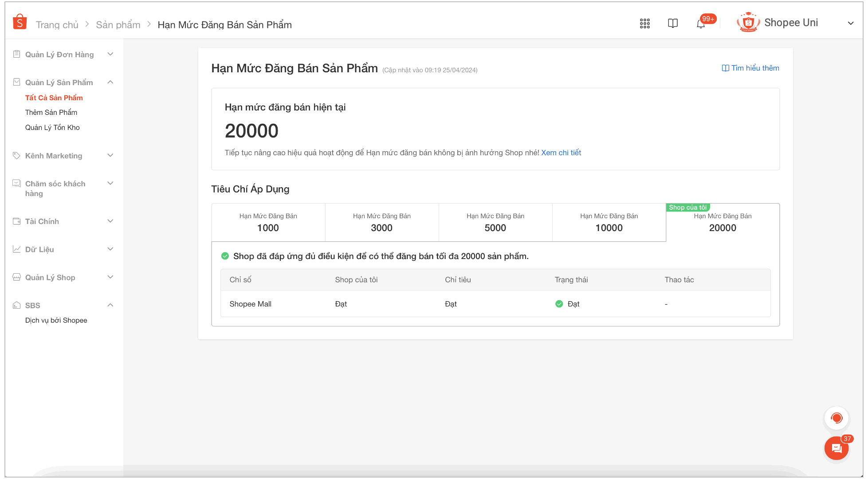The image size is (868, 479).
Task: Open the Shopee Uni account dropdown arrow
Action: click(x=850, y=24)
